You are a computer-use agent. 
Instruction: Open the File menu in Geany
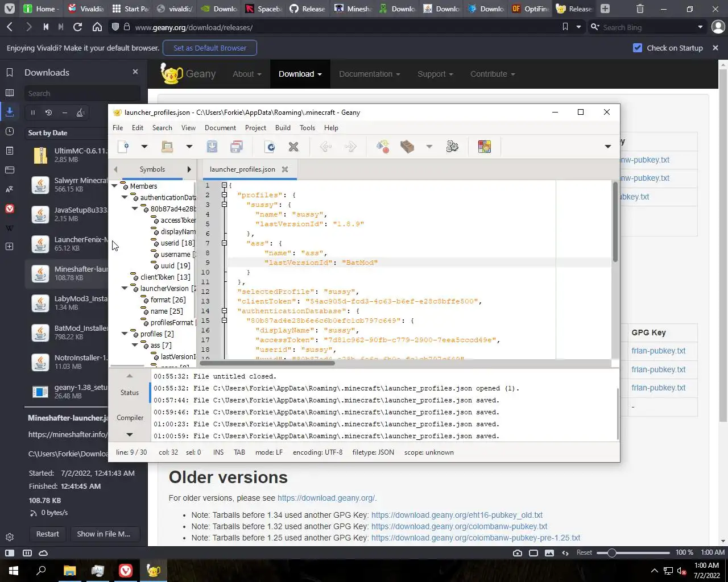pyautogui.click(x=118, y=128)
